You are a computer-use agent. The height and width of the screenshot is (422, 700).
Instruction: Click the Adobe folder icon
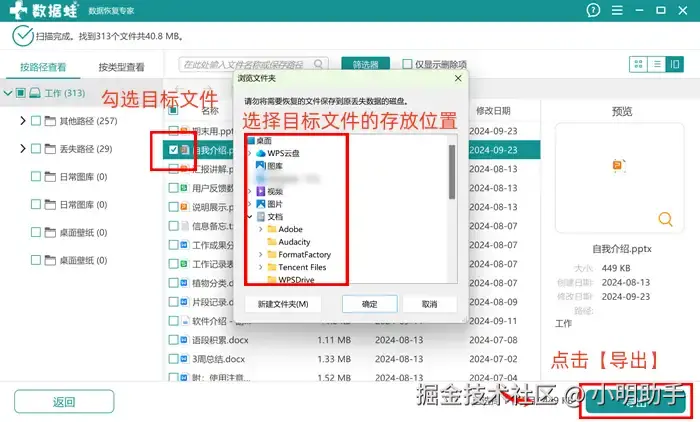[271, 229]
